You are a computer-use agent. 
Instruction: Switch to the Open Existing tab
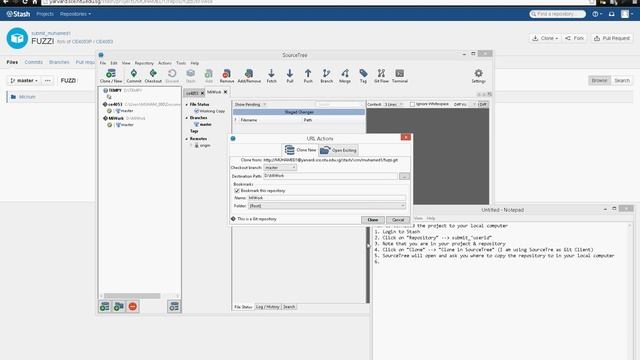click(338, 150)
